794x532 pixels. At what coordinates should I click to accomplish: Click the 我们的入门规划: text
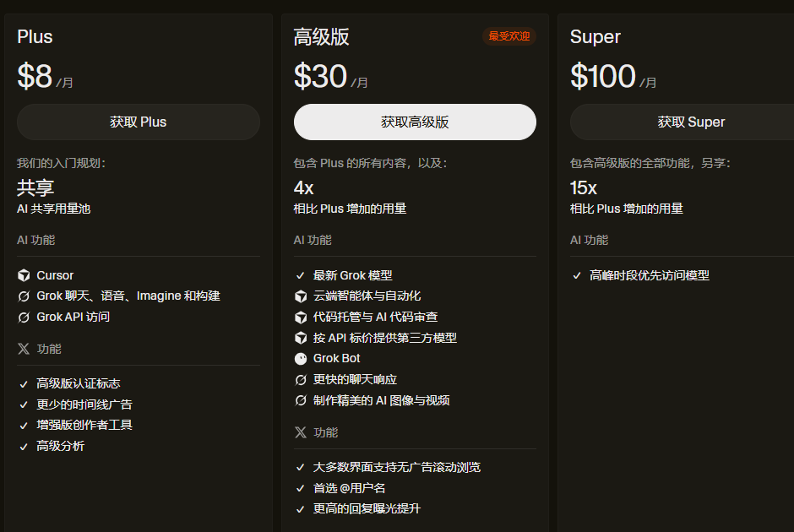[x=62, y=163]
